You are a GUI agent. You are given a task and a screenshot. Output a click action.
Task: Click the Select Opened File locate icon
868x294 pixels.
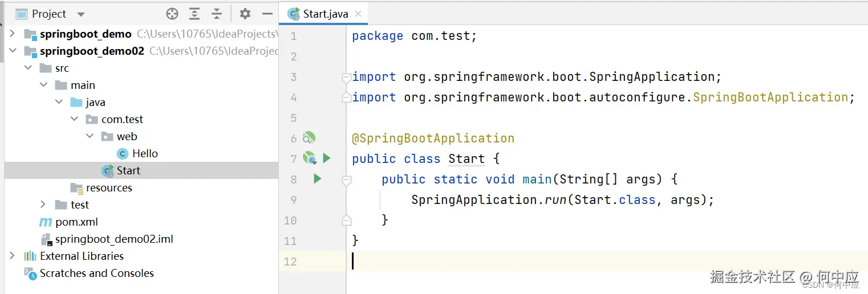point(172,14)
